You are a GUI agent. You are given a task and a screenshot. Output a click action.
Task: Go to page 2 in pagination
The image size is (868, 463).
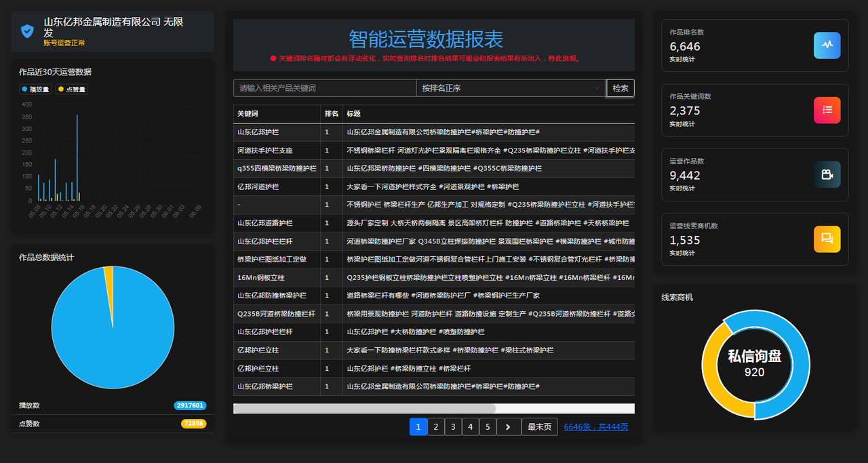pyautogui.click(x=436, y=426)
